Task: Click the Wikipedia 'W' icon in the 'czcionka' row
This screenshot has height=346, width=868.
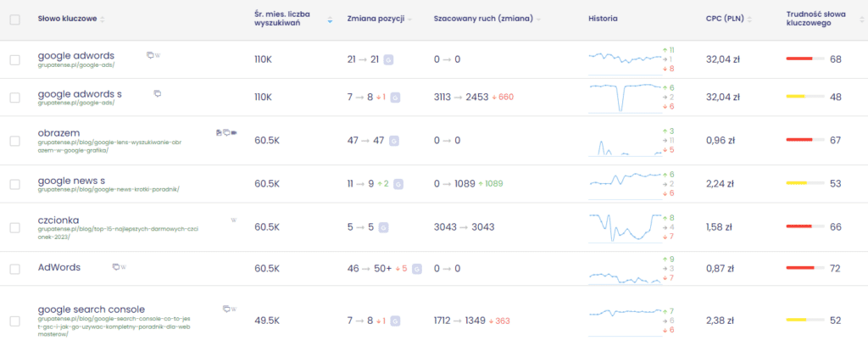Action: pyautogui.click(x=234, y=220)
